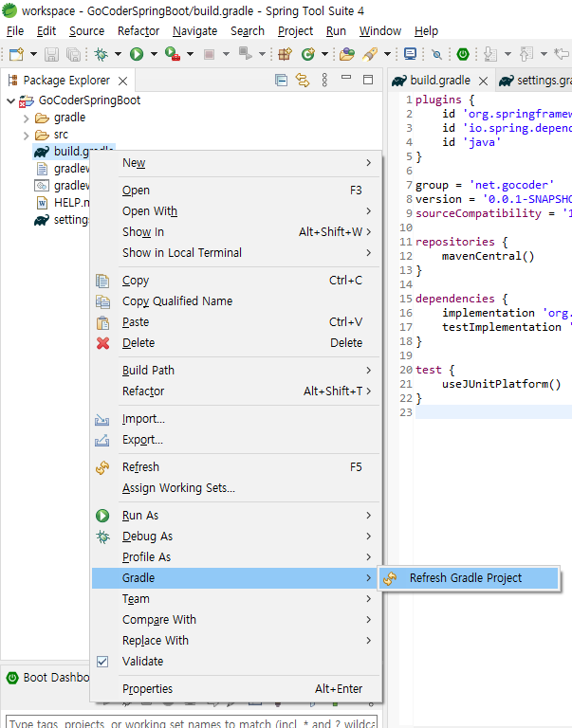This screenshot has height=728, width=572.
Task: Select Copy Qualified Name from context menu
Action: click(x=236, y=301)
